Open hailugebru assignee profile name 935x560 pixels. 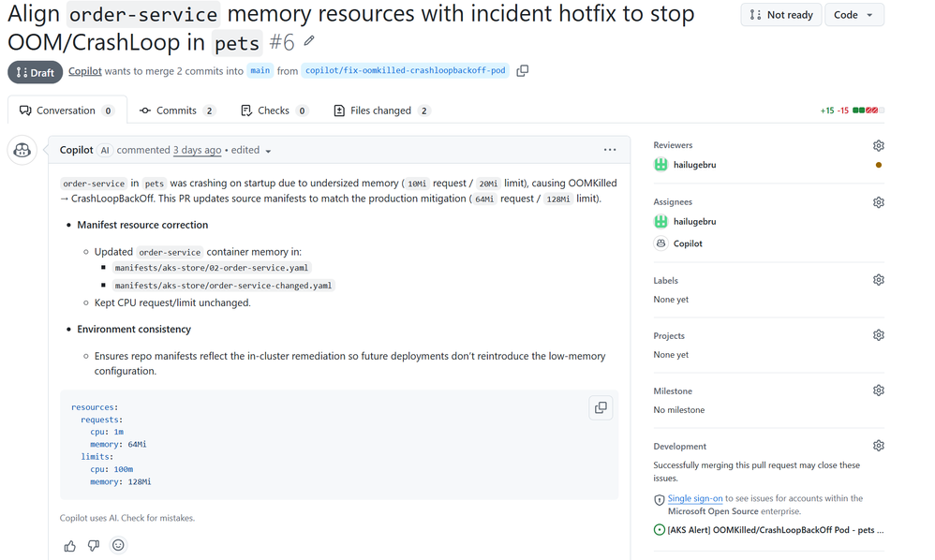(x=694, y=222)
